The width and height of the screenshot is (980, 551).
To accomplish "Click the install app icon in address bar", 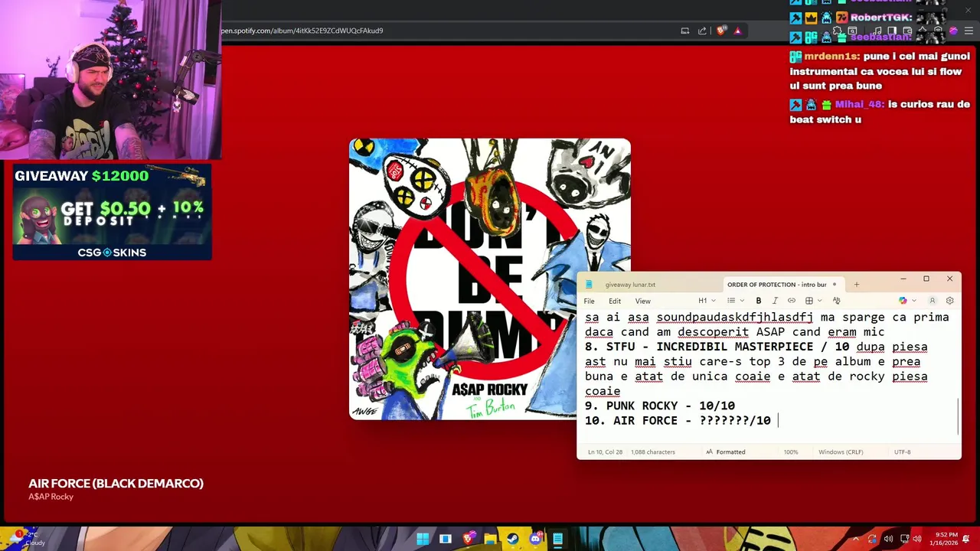I will point(685,31).
